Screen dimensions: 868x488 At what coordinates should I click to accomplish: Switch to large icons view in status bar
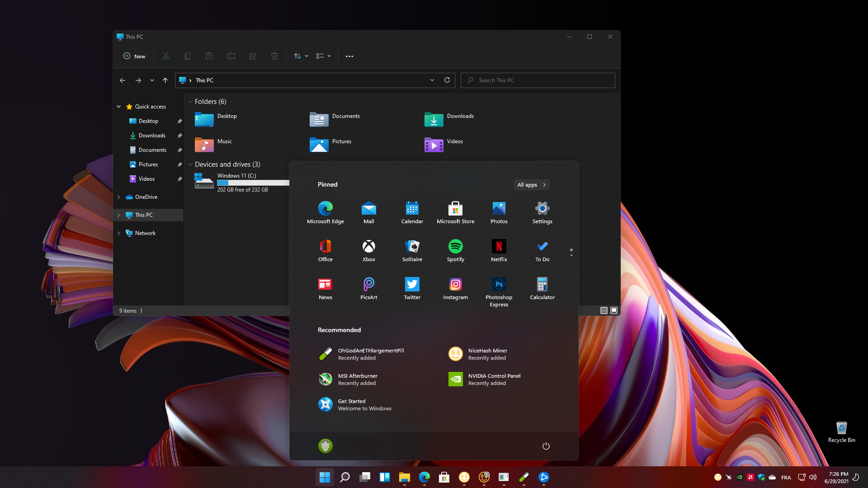tap(614, 310)
